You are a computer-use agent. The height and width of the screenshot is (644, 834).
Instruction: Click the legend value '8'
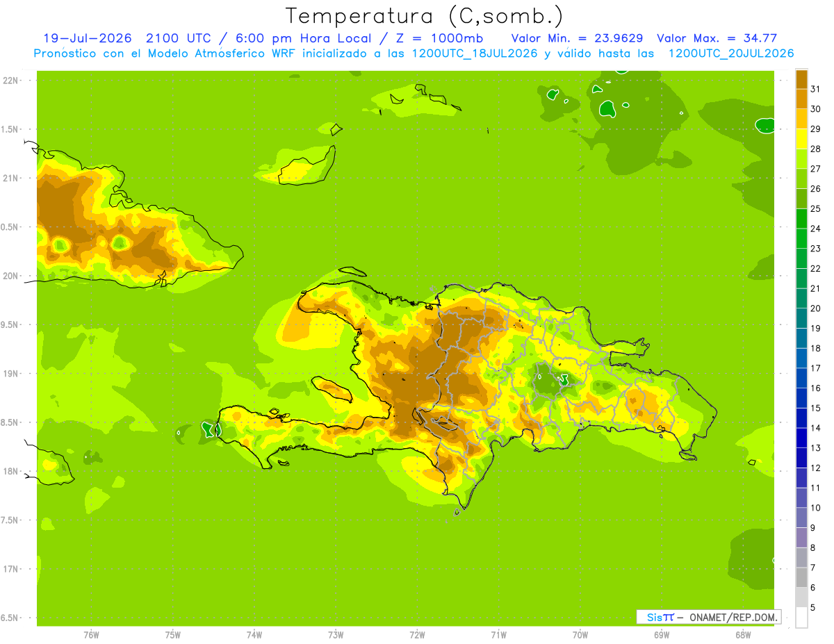(812, 548)
